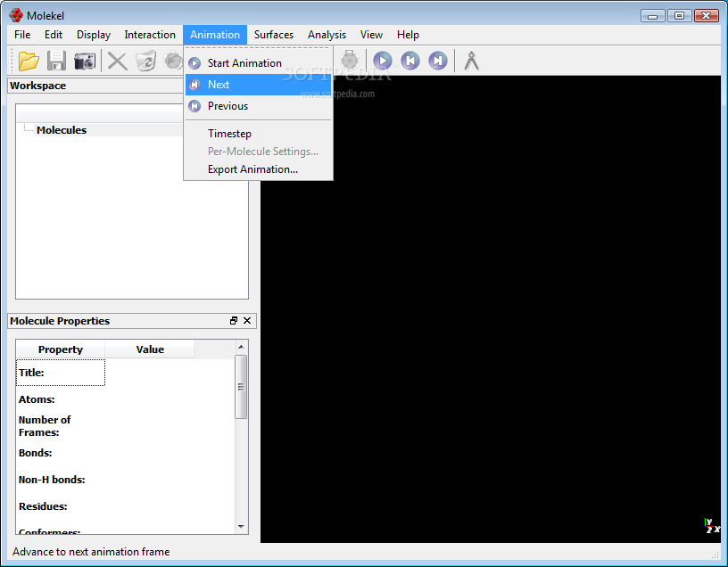728x567 pixels.
Task: Minimize the Molekel window
Action: point(653,16)
